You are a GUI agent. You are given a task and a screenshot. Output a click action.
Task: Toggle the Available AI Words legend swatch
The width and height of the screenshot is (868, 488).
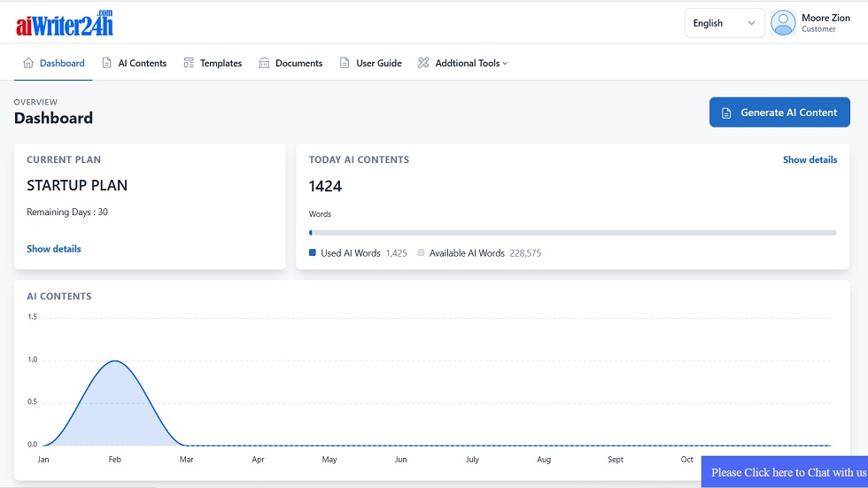[422, 253]
